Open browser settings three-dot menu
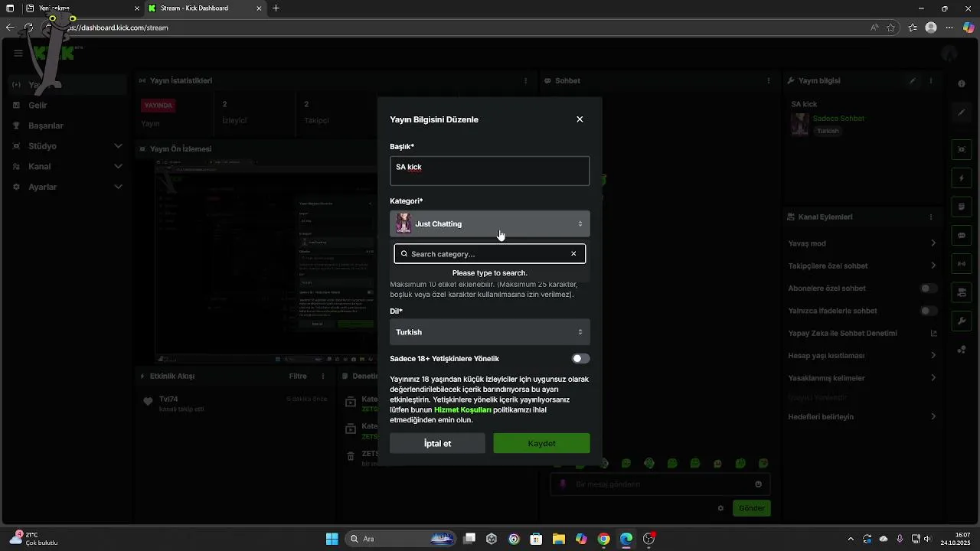The width and height of the screenshot is (980, 551). point(949,28)
